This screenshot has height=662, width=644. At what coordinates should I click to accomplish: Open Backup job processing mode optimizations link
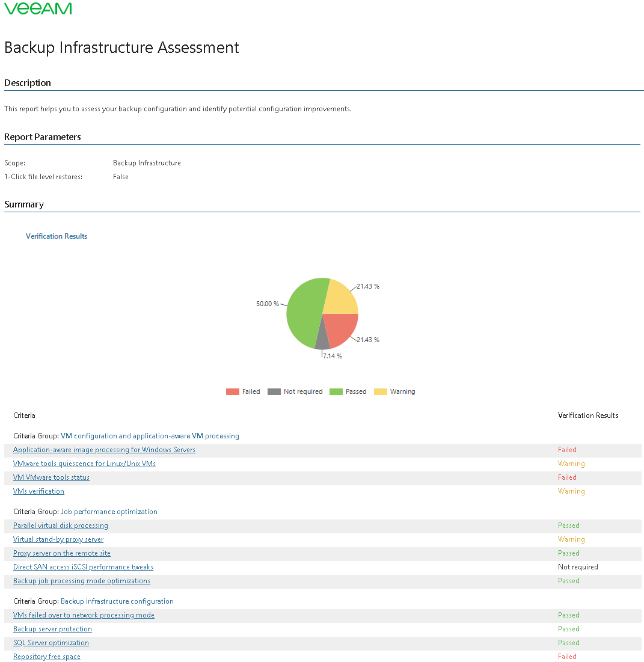click(82, 581)
